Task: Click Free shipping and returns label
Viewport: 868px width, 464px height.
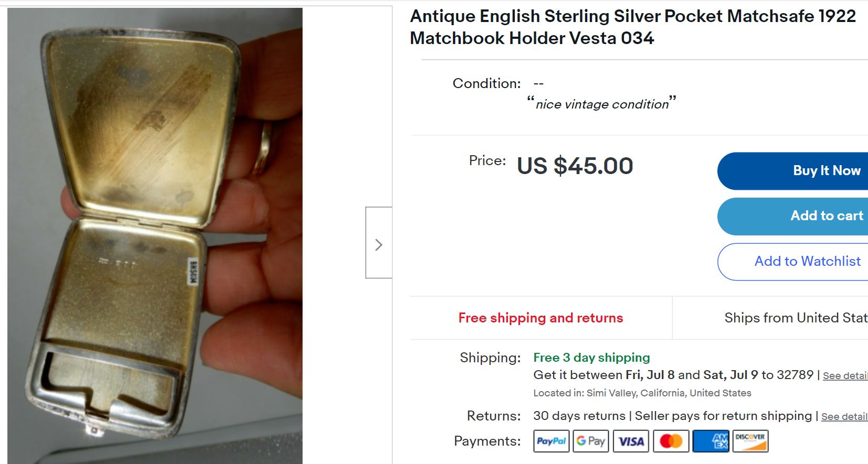Action: click(x=541, y=318)
